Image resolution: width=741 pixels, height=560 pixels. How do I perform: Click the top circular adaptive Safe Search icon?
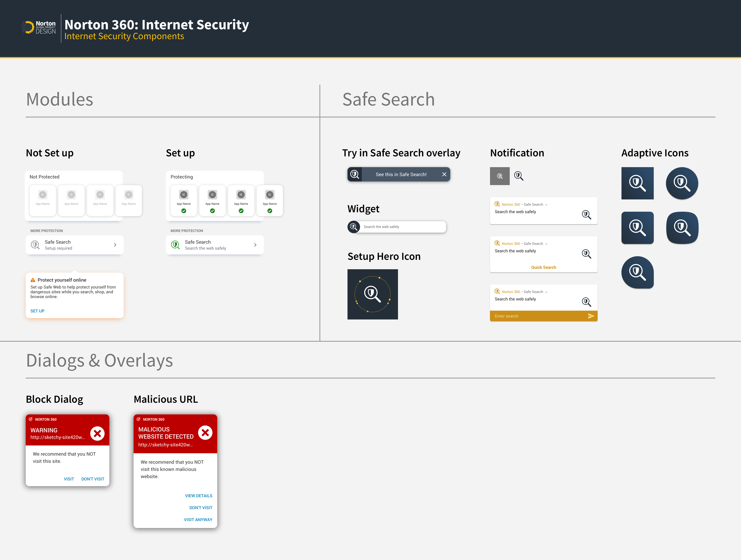click(682, 183)
